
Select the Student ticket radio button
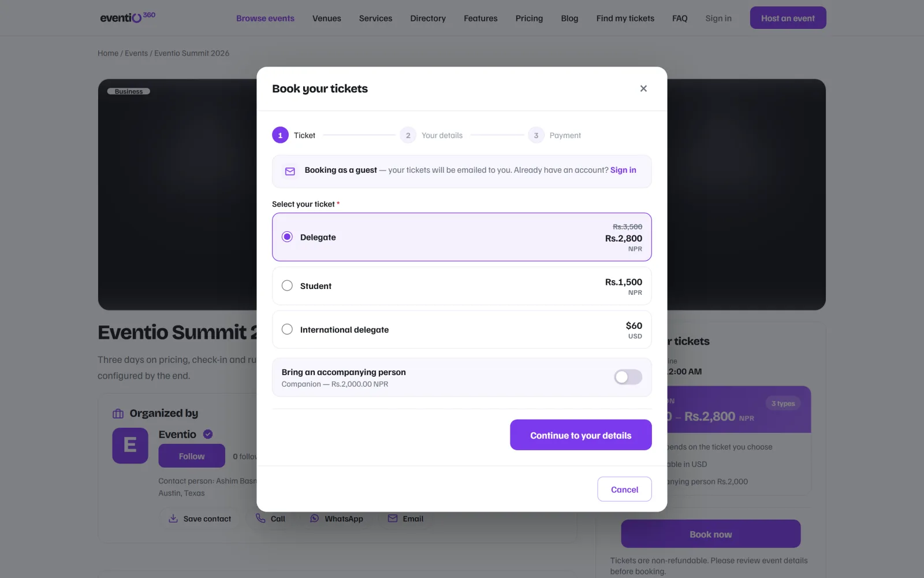[x=287, y=286]
